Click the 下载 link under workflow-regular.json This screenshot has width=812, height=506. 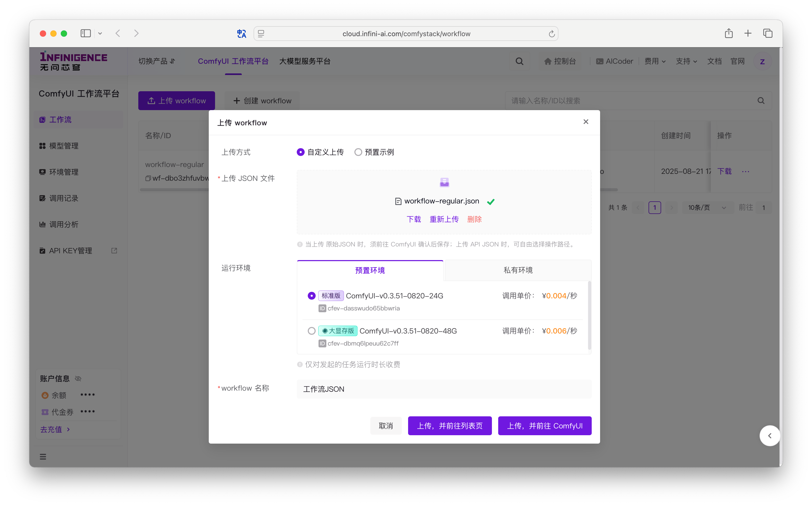click(414, 219)
